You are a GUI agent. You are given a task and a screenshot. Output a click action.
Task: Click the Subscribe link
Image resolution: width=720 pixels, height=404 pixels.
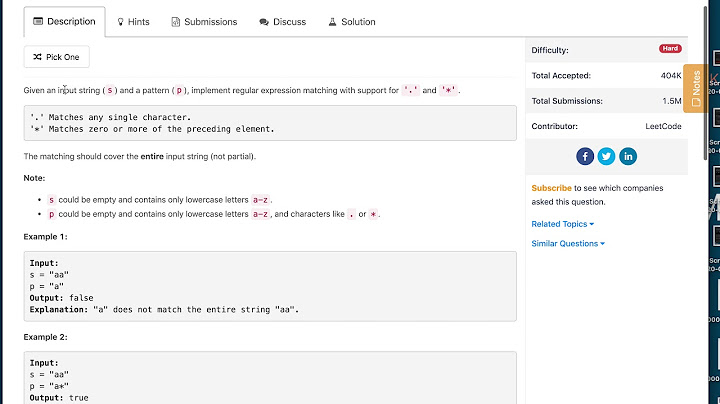551,188
